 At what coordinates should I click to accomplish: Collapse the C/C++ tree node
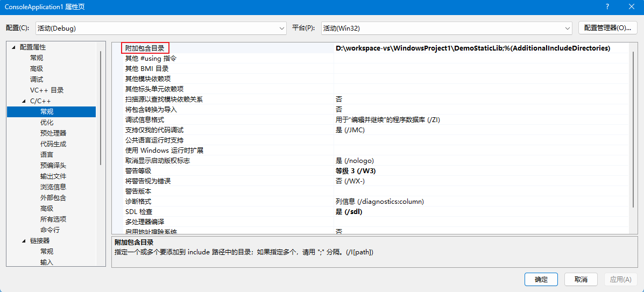point(24,101)
